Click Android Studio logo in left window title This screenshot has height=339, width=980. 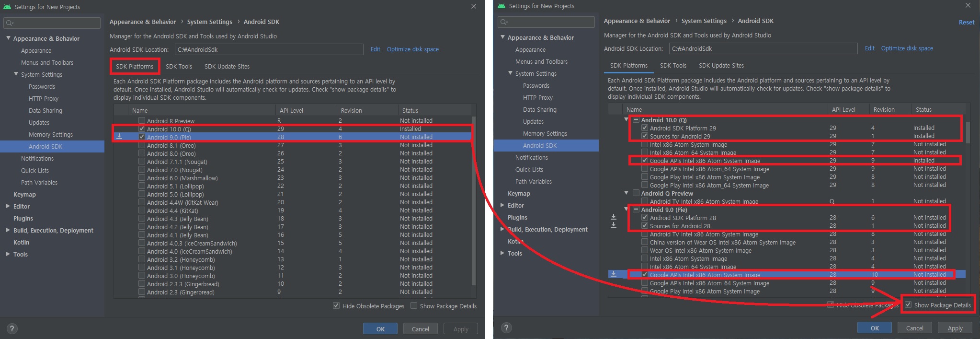pyautogui.click(x=7, y=7)
